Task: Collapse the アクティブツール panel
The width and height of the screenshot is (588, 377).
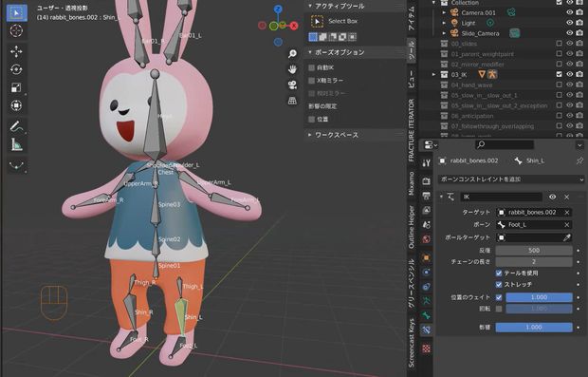Action: pos(310,6)
